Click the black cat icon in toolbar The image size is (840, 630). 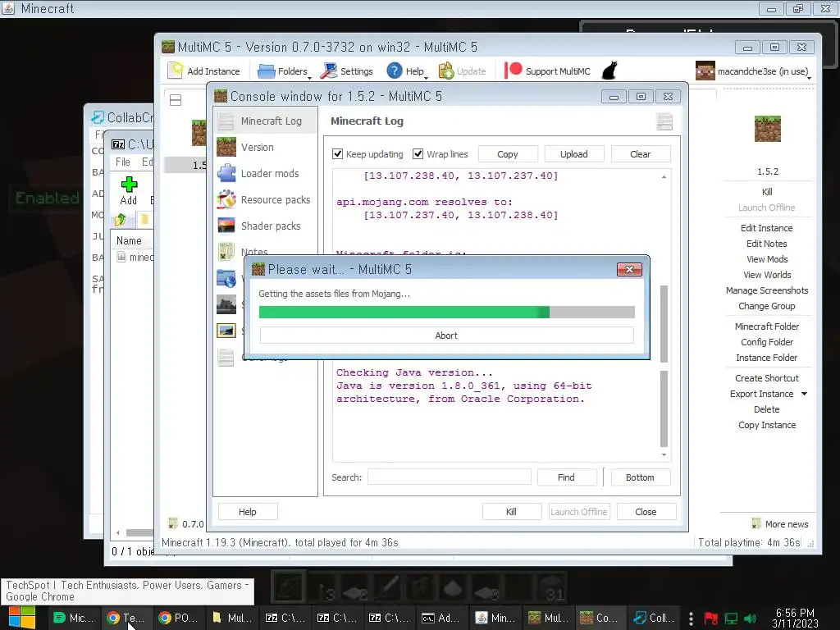[x=609, y=71]
